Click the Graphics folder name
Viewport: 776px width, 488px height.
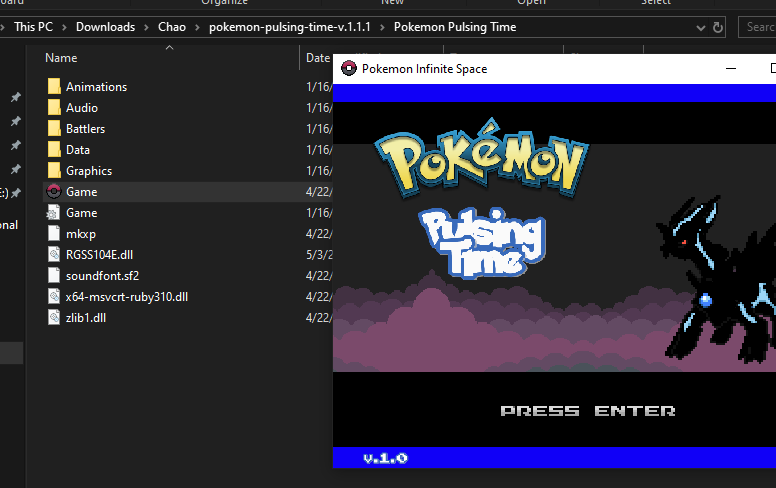[x=89, y=171]
